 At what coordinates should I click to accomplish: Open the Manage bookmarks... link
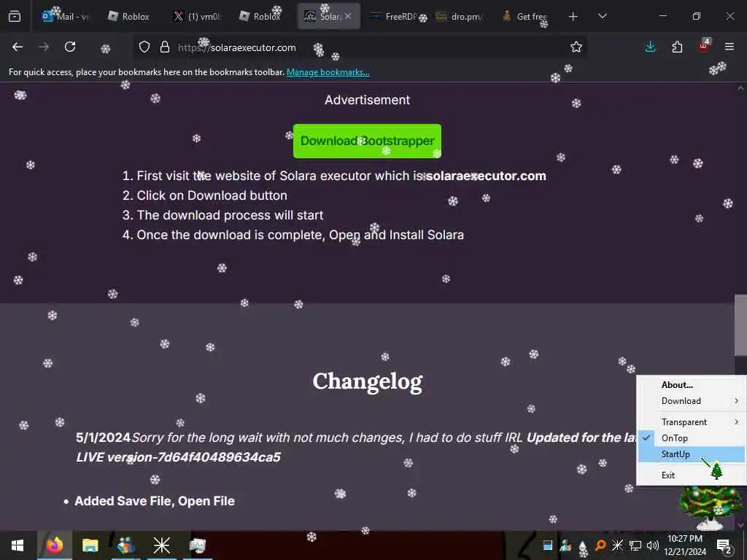click(x=328, y=72)
